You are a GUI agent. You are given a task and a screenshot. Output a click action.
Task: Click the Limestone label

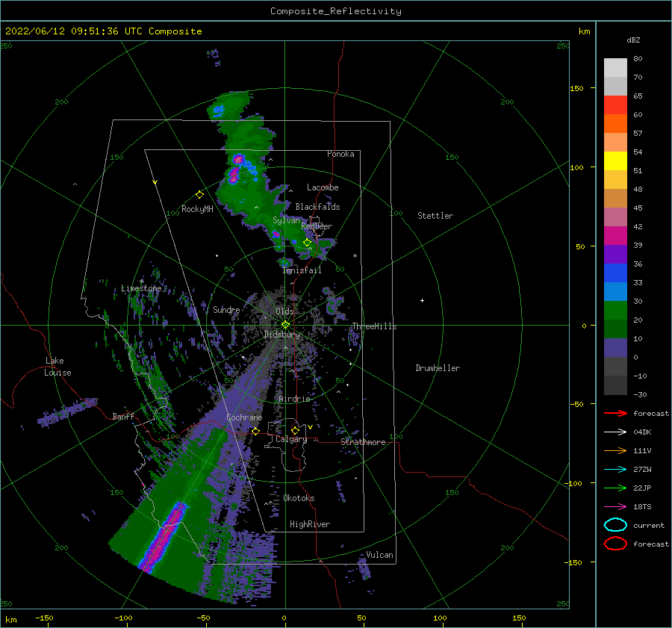coord(141,288)
